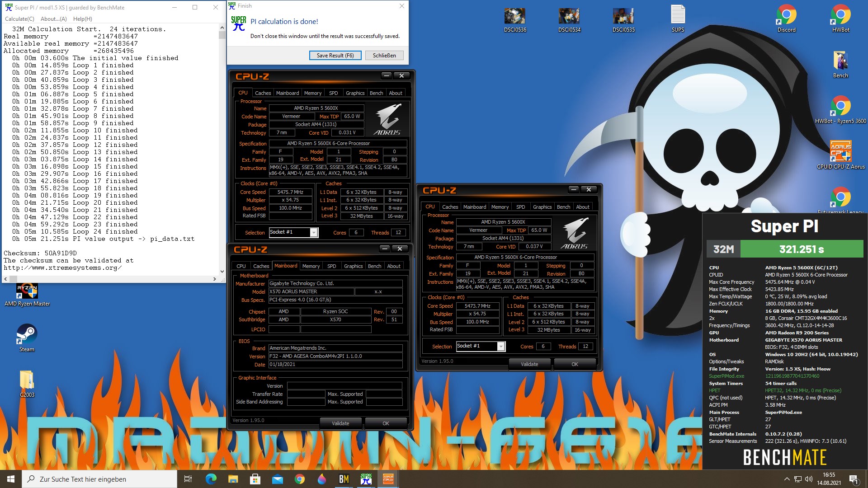This screenshot has width=868, height=488.
Task: Open Bench tab in right CPU-Z window
Action: tap(563, 207)
